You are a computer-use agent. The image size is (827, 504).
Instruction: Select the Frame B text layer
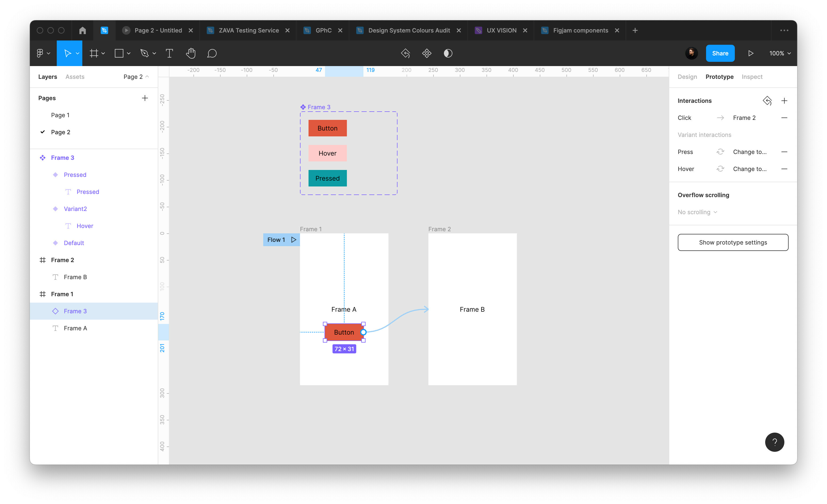(x=94, y=277)
